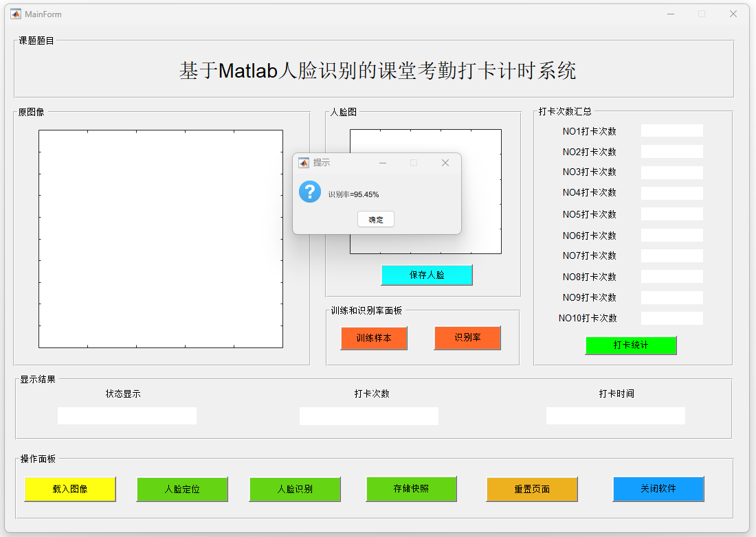Click the 保存人脸 button

tap(427, 275)
